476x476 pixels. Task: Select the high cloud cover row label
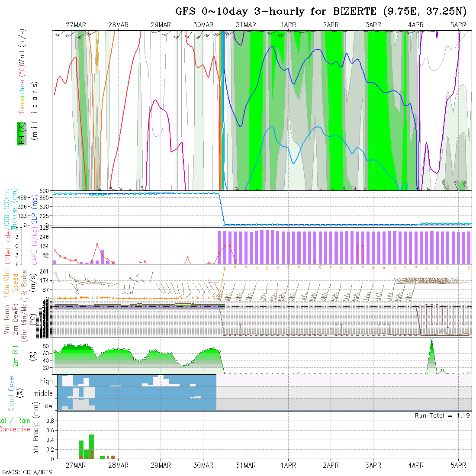(46, 381)
